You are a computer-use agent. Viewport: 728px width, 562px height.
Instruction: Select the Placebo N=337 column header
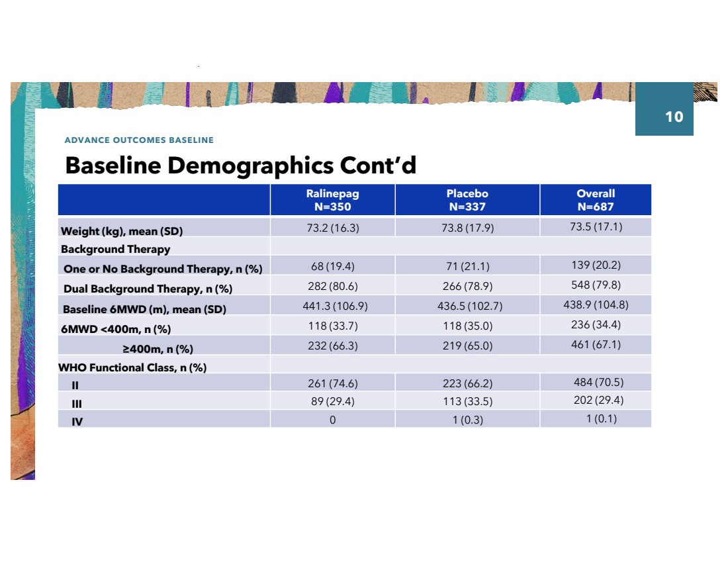467,200
